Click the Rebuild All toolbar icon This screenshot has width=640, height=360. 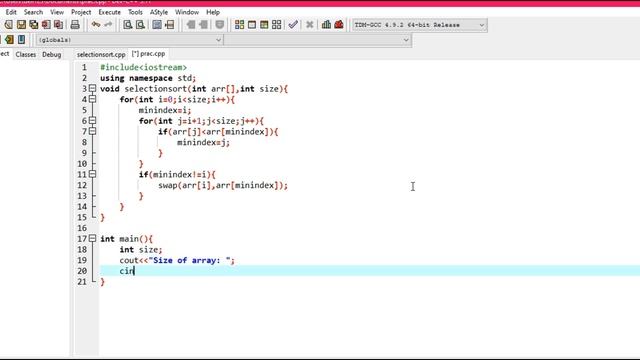tap(277, 25)
